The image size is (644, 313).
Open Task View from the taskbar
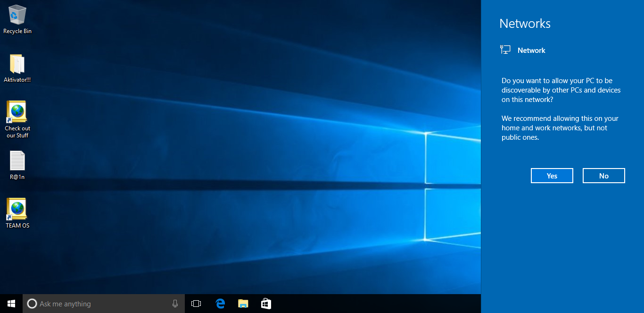[x=196, y=304]
